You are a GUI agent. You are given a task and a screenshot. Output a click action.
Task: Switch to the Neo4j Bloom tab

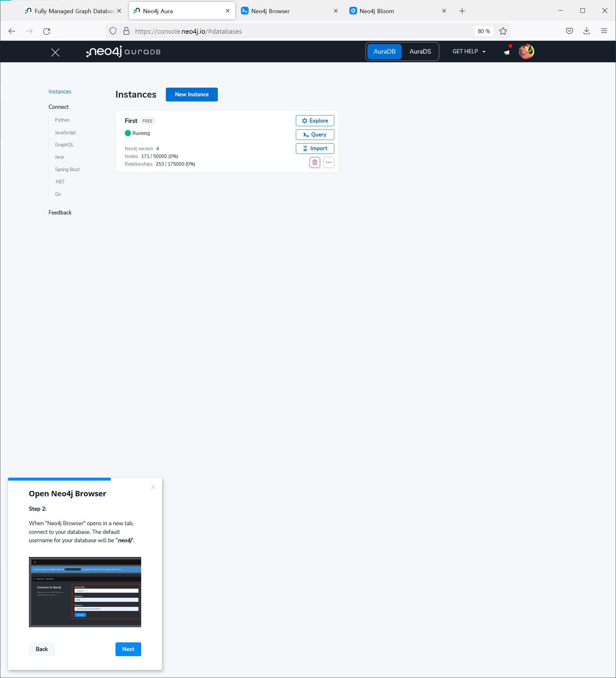point(376,11)
